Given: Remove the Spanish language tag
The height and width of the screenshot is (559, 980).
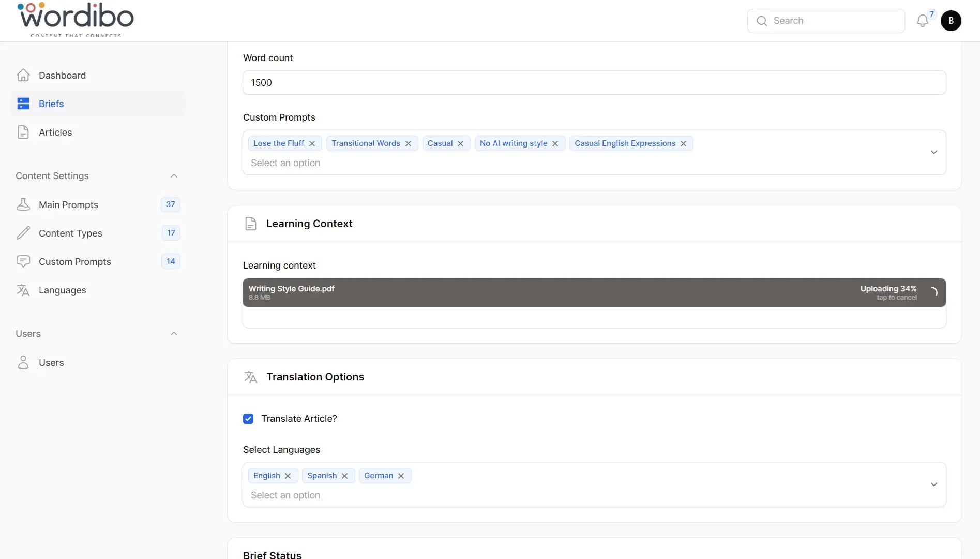Looking at the screenshot, I should click(344, 476).
